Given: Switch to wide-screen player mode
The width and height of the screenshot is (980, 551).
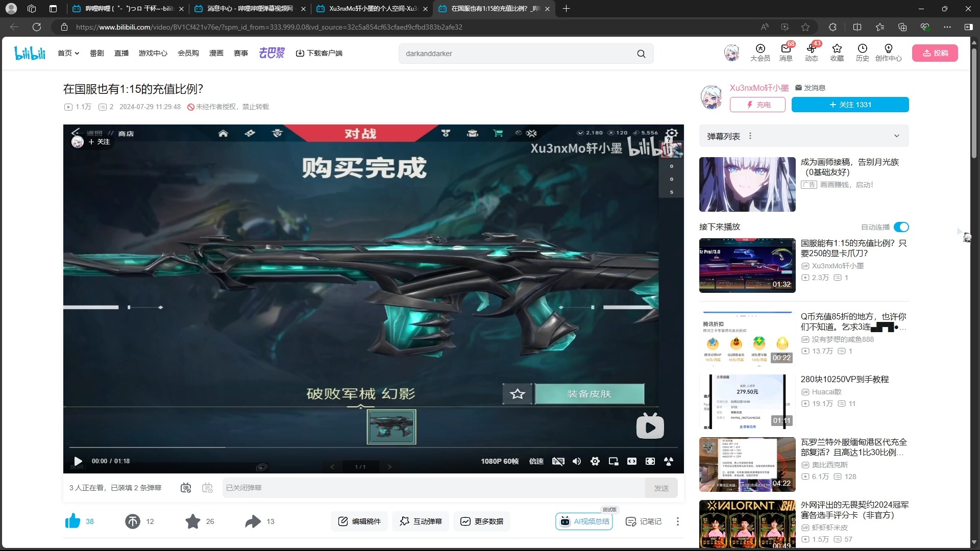Looking at the screenshot, I should 632,461.
